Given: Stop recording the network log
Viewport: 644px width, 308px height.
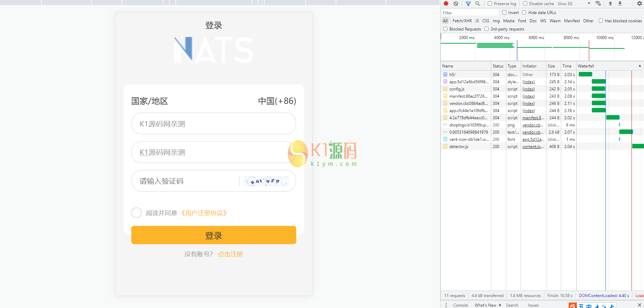Looking at the screenshot, I should tap(446, 3).
